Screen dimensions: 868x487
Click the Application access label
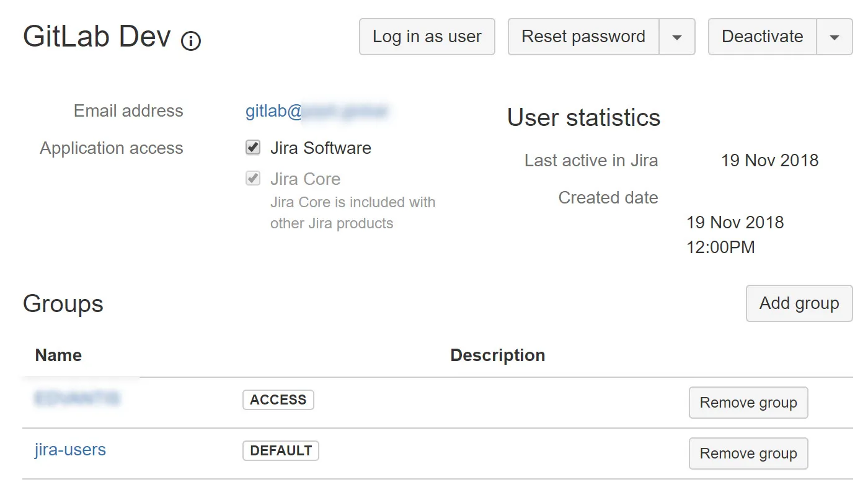112,148
